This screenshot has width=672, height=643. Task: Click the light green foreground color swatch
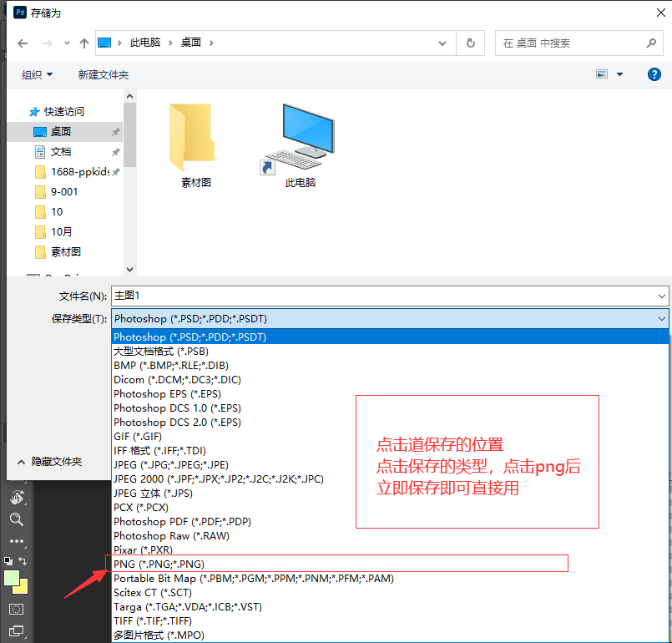[12, 577]
